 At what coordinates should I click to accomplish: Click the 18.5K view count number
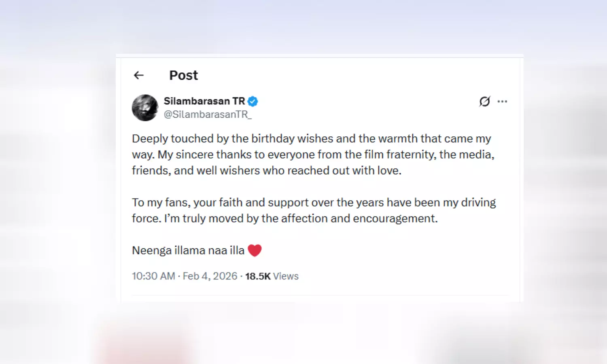pyautogui.click(x=258, y=276)
